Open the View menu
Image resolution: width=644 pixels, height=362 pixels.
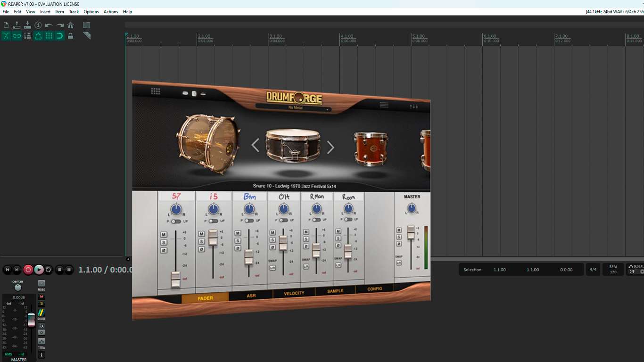(31, 12)
